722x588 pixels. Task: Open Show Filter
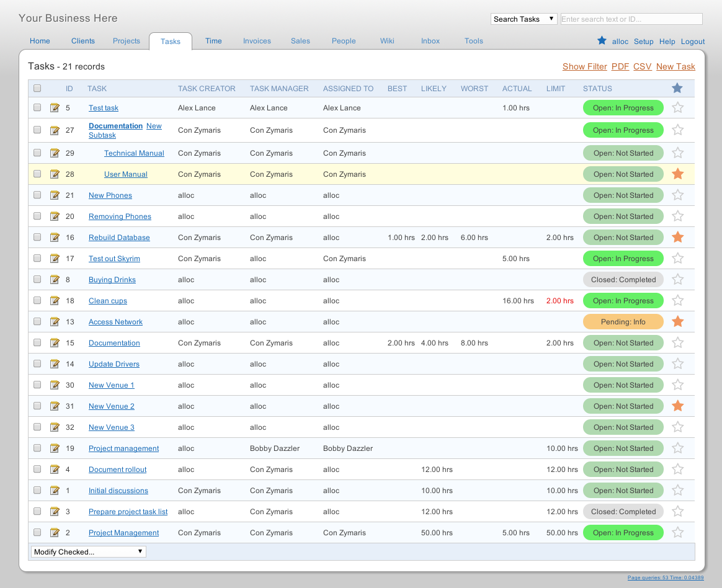point(584,66)
